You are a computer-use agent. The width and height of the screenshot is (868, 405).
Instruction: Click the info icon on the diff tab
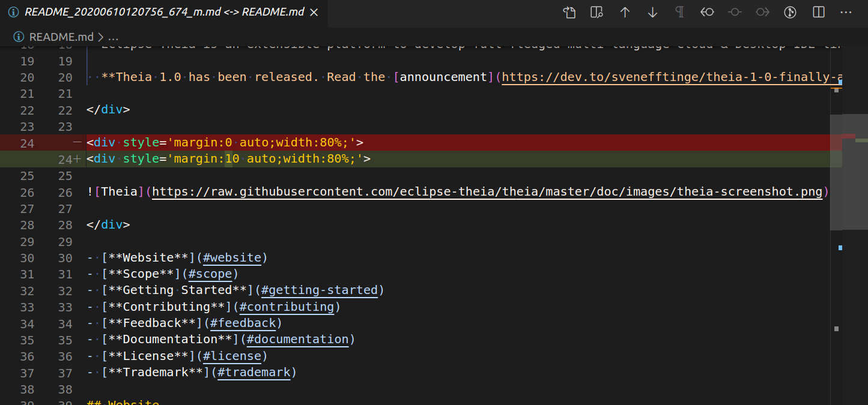(13, 12)
